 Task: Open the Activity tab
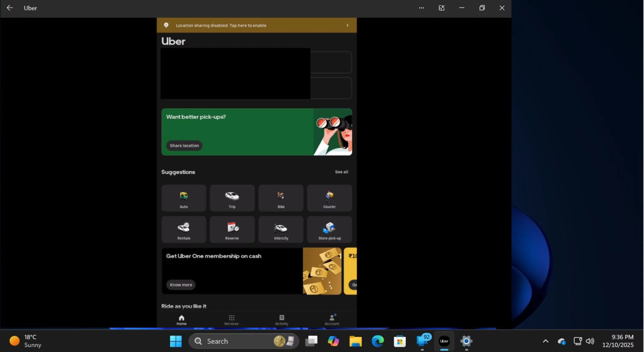tap(281, 320)
